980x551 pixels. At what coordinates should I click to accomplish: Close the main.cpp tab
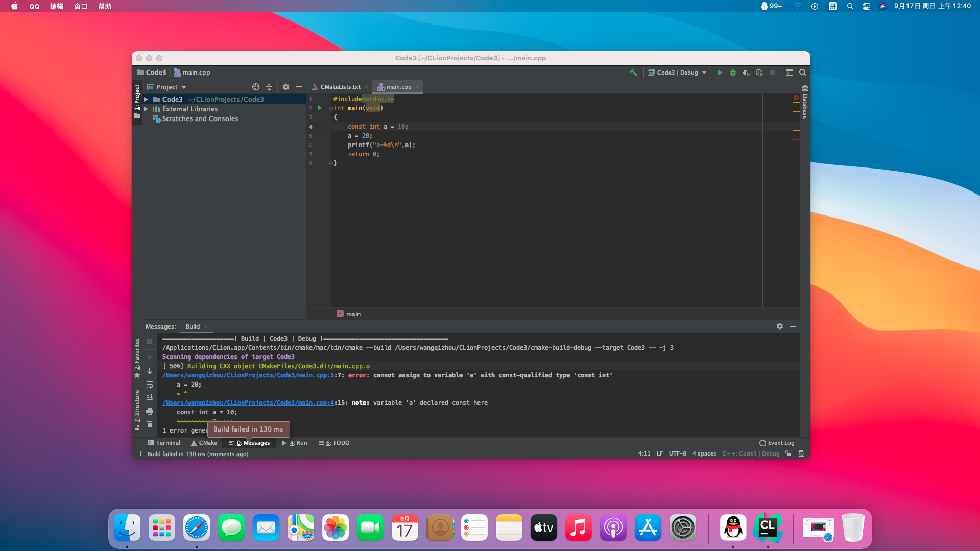(417, 87)
